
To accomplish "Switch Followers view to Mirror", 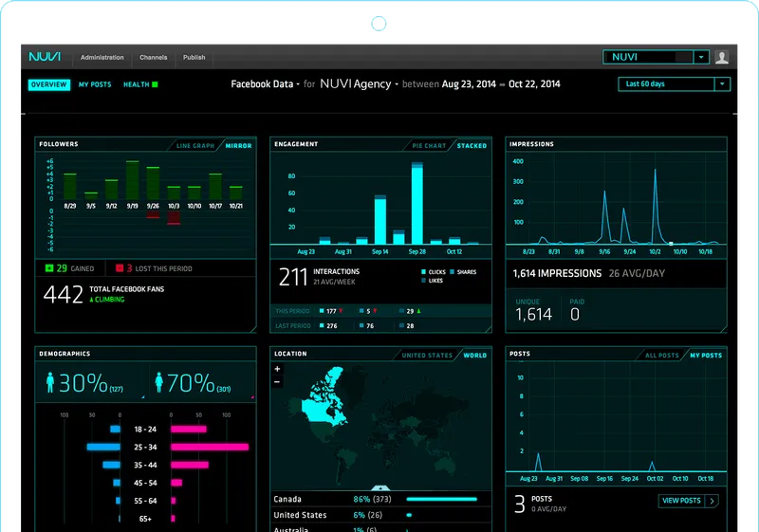I will pyautogui.click(x=239, y=146).
